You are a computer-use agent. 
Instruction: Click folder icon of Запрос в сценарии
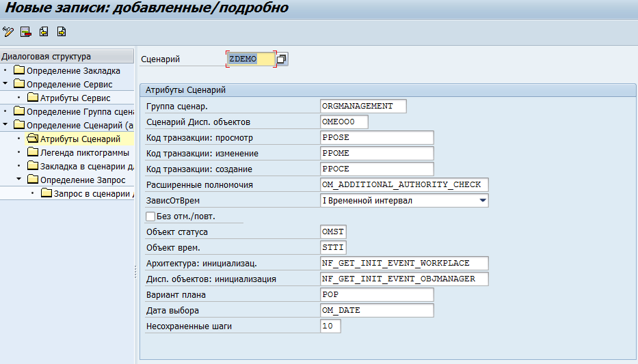[x=46, y=193]
